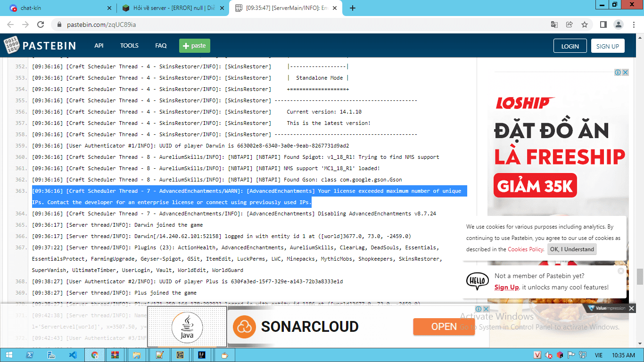This screenshot has height=362, width=644.
Task: Open the Chrome three-dot menu
Action: click(x=633, y=25)
